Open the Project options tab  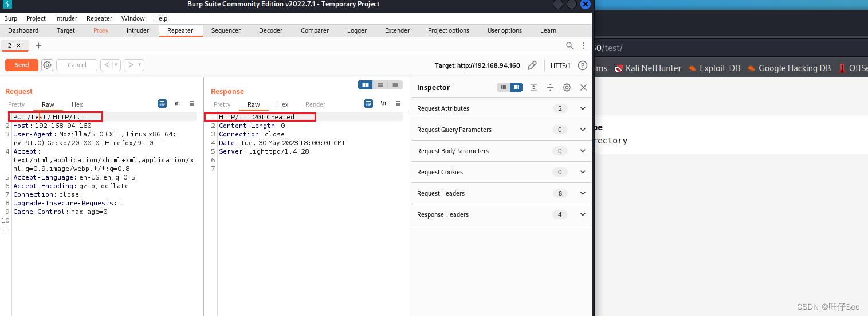pos(448,30)
